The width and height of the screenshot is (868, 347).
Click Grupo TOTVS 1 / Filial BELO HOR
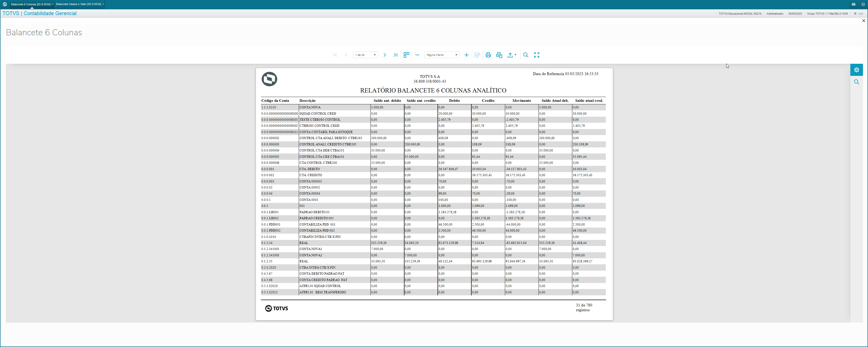tap(827, 13)
